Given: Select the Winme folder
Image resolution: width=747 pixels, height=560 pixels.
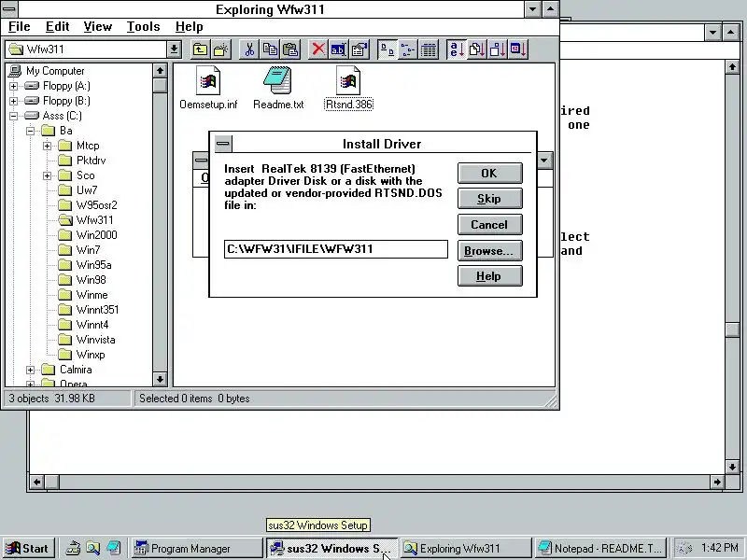Looking at the screenshot, I should [83, 295].
